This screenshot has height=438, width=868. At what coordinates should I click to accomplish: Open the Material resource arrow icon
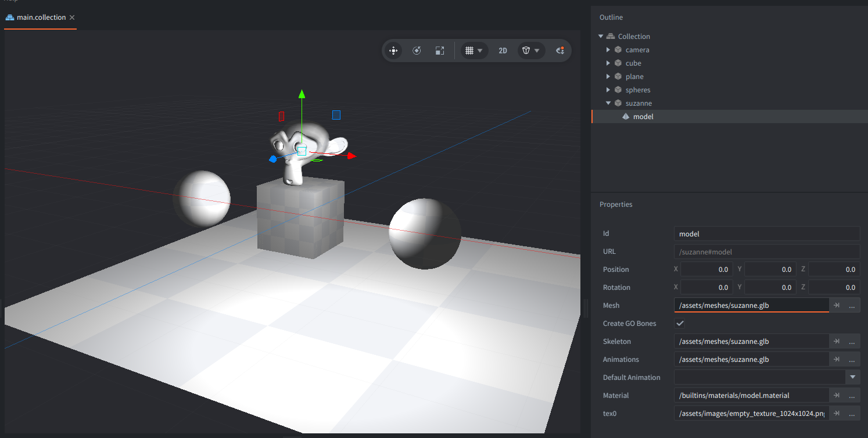pyautogui.click(x=837, y=395)
